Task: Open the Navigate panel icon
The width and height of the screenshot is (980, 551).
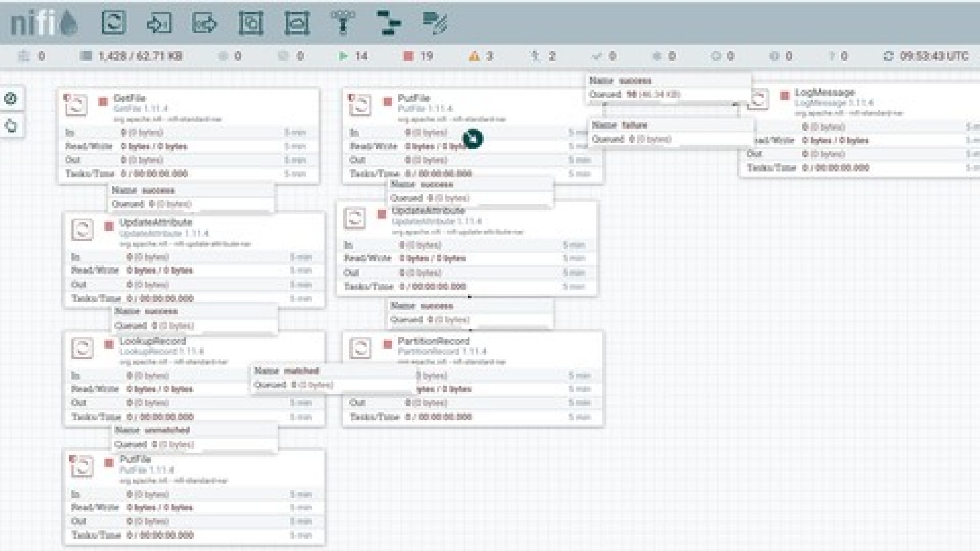Action: pyautogui.click(x=11, y=99)
